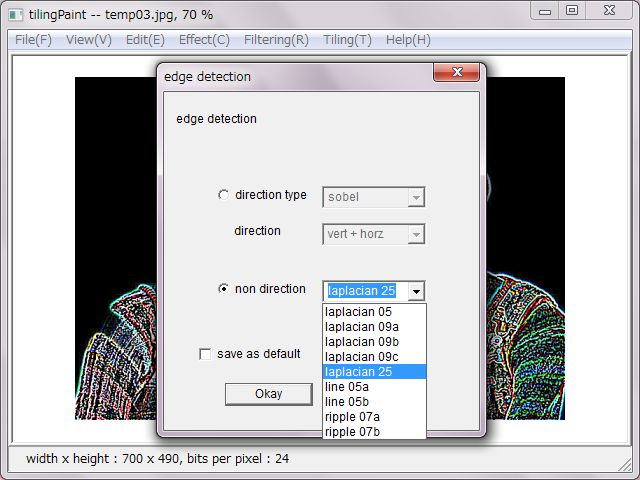640x480 pixels.
Task: Click the tilingPaint app icon in title bar
Action: (x=16, y=15)
